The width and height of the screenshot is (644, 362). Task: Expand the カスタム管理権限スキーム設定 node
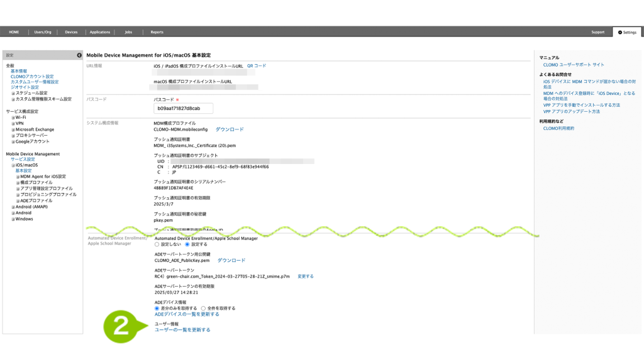point(13,99)
